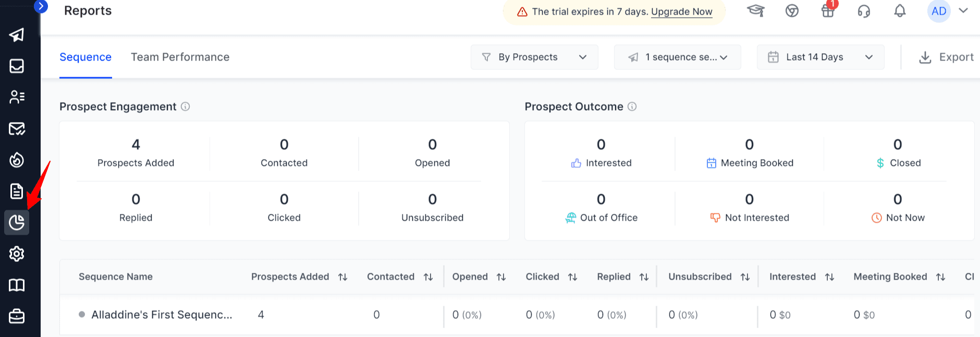Open the graduation cap academy icon
The image size is (980, 337).
click(x=756, y=10)
